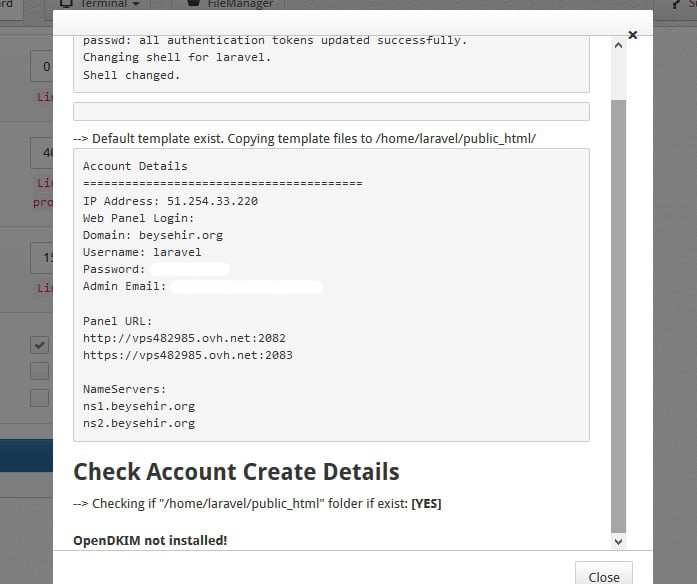697x584 pixels.
Task: Click the empty output box below the shell messages
Action: (x=332, y=112)
